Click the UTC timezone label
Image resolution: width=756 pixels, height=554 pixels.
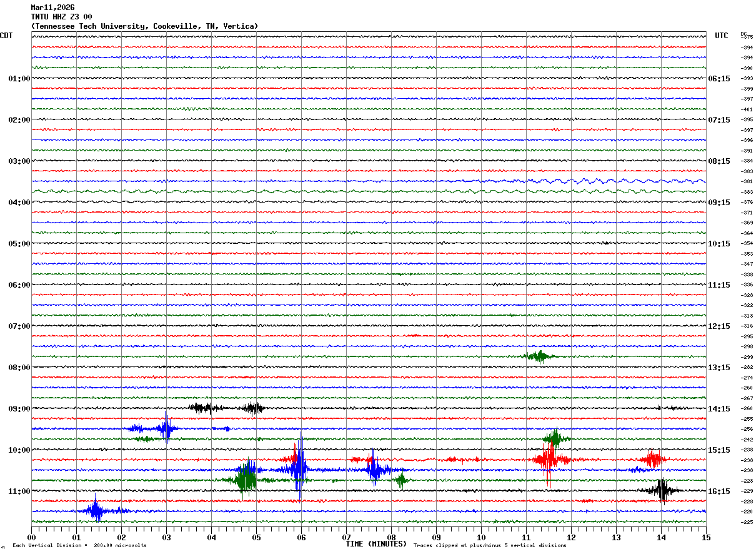pos(722,36)
